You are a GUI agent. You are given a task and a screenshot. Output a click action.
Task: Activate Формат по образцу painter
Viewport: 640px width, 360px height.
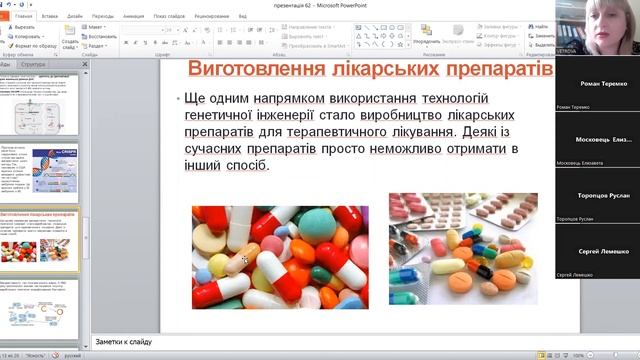(x=33, y=46)
